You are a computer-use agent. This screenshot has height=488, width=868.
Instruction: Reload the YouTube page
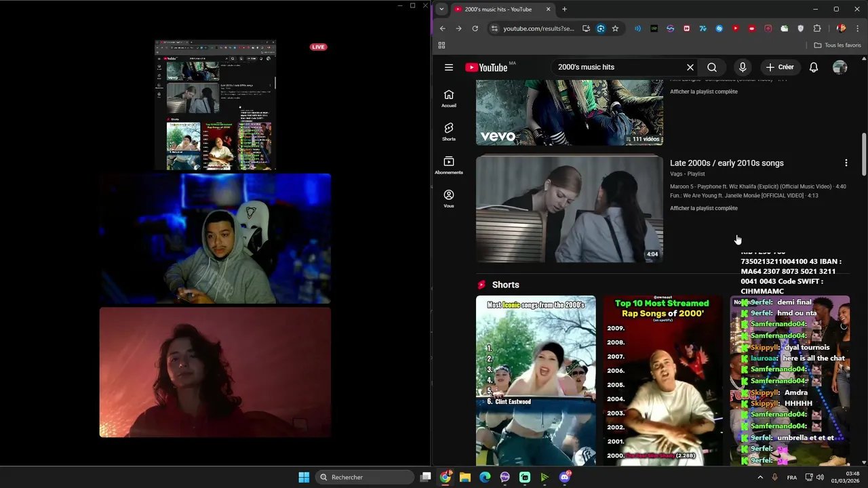coord(475,28)
